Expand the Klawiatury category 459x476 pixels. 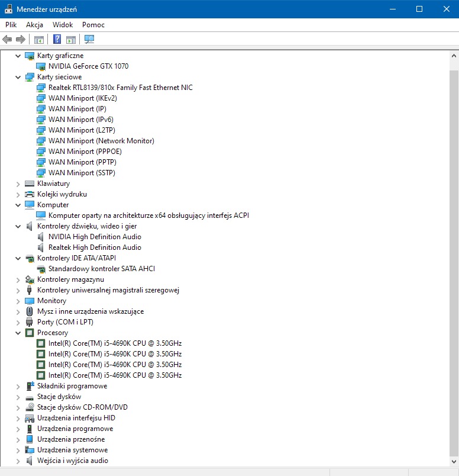tap(18, 184)
